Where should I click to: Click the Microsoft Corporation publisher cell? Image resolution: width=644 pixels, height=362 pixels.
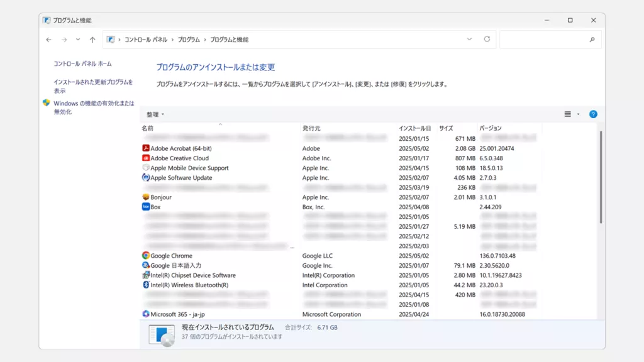pyautogui.click(x=331, y=314)
